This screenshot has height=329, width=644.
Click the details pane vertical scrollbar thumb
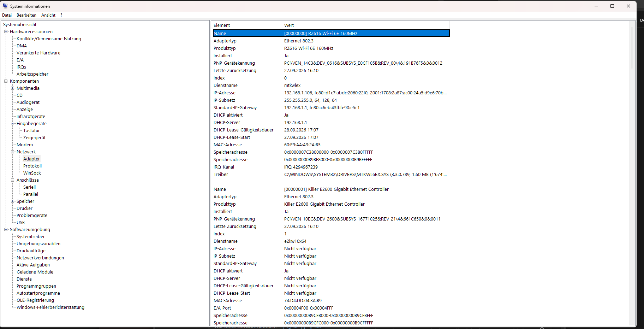[632, 47]
